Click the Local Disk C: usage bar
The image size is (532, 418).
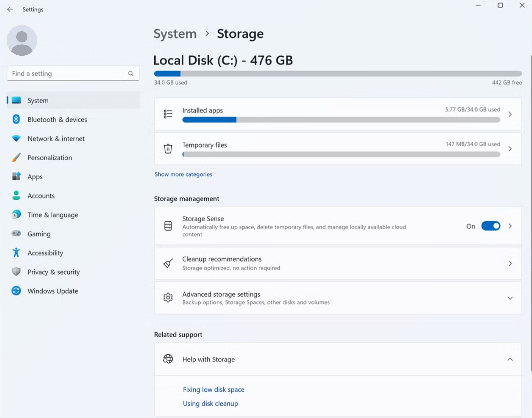(x=337, y=74)
